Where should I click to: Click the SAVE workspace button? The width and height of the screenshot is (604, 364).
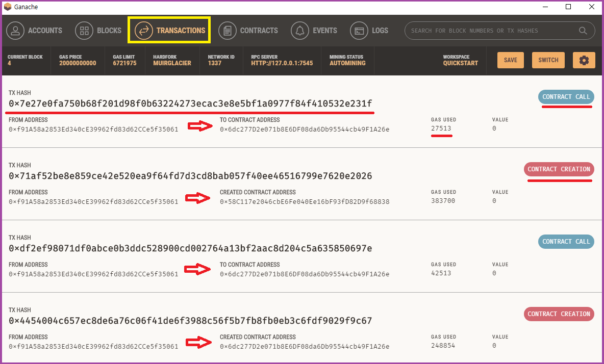pyautogui.click(x=511, y=60)
